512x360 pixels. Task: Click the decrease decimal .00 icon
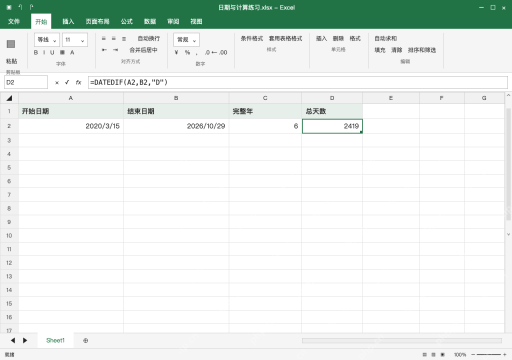point(223,52)
